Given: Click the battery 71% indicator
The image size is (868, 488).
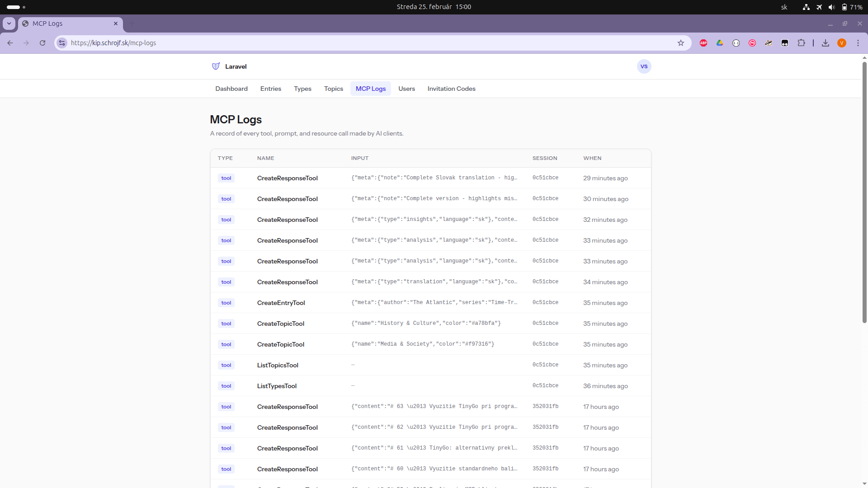Looking at the screenshot, I should click(852, 7).
